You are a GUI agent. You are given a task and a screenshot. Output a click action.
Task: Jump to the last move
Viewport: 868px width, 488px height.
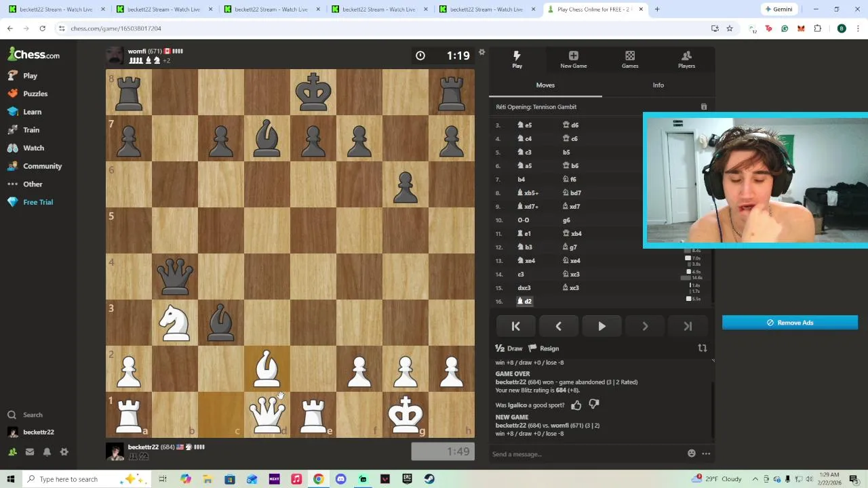click(688, 326)
